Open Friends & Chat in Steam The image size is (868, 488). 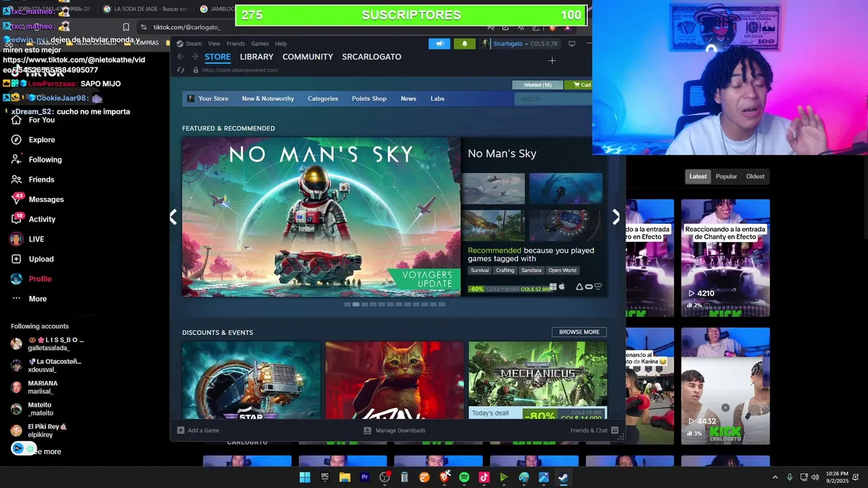(594, 430)
